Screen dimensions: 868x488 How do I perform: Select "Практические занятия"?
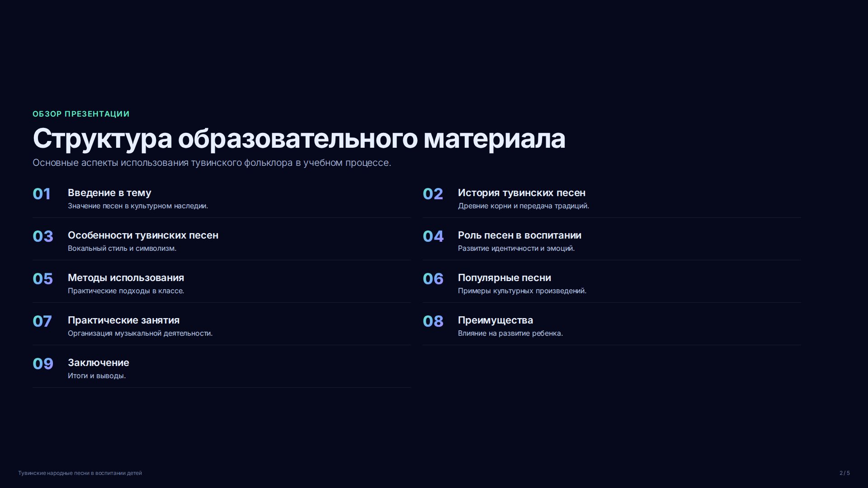click(x=123, y=320)
